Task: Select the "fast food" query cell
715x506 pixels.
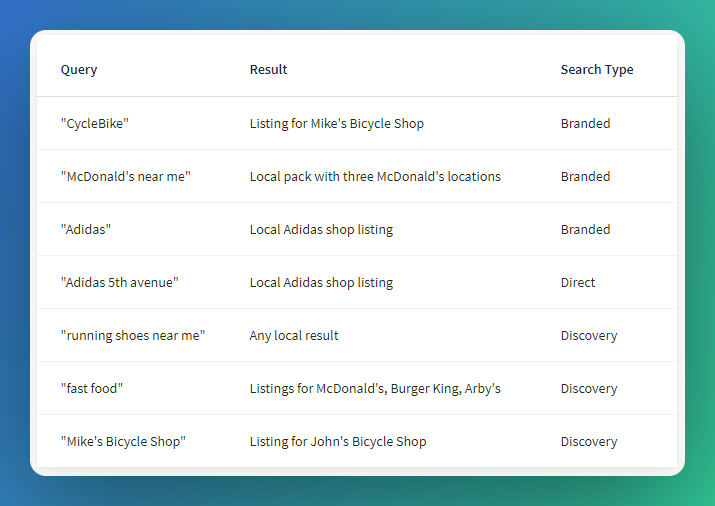Action: pos(92,388)
